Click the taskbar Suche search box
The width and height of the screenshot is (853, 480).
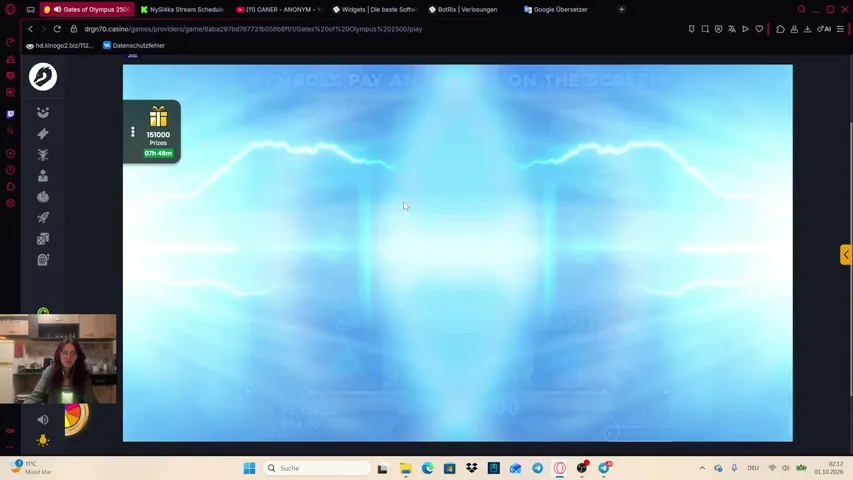point(317,468)
